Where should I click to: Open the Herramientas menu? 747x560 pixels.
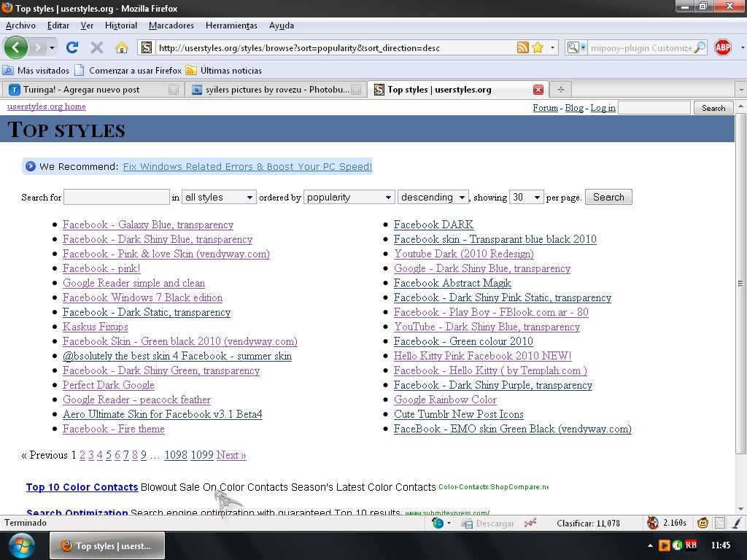tap(231, 26)
